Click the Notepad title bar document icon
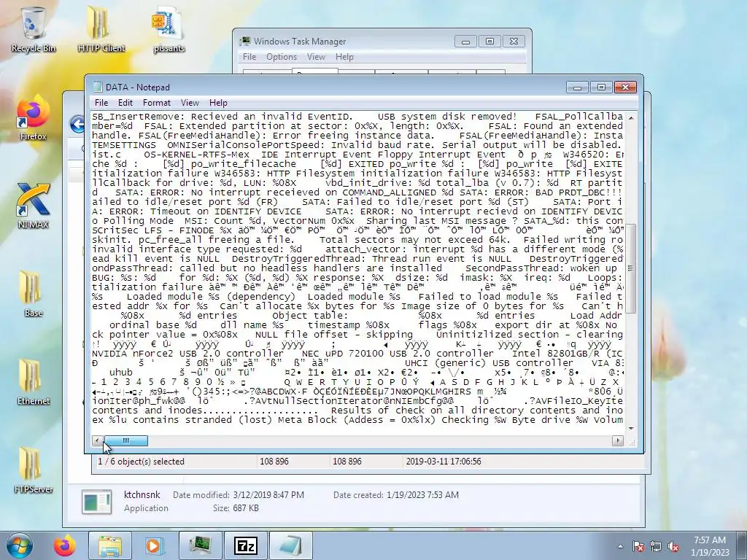 point(98,87)
